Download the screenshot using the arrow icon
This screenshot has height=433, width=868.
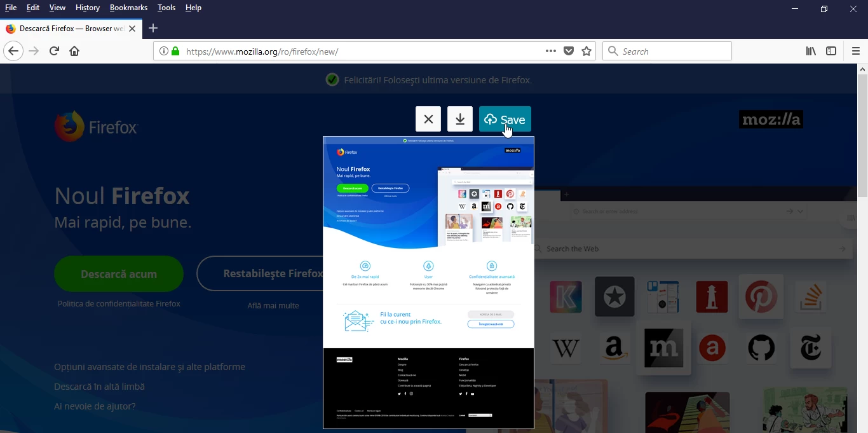pyautogui.click(x=460, y=119)
